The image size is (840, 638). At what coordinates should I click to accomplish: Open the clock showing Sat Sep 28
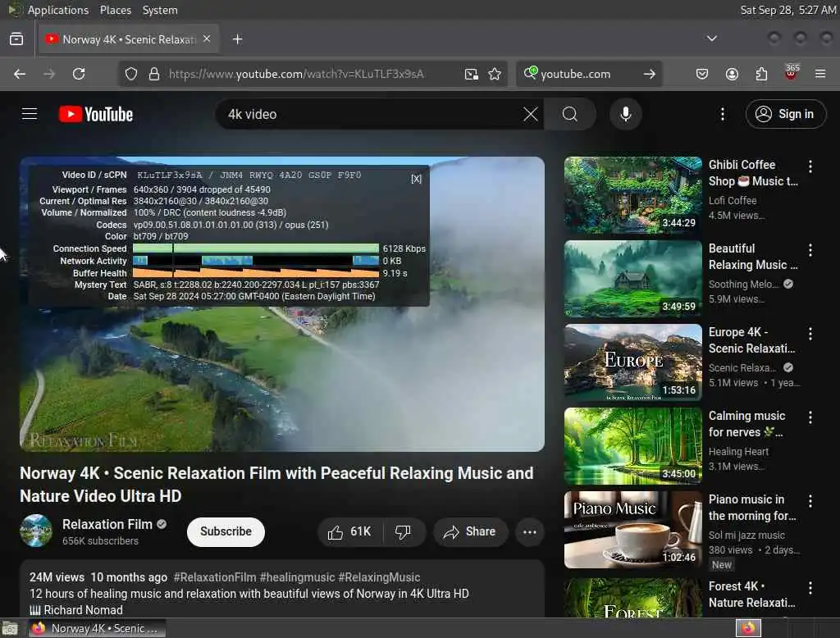[x=788, y=10]
